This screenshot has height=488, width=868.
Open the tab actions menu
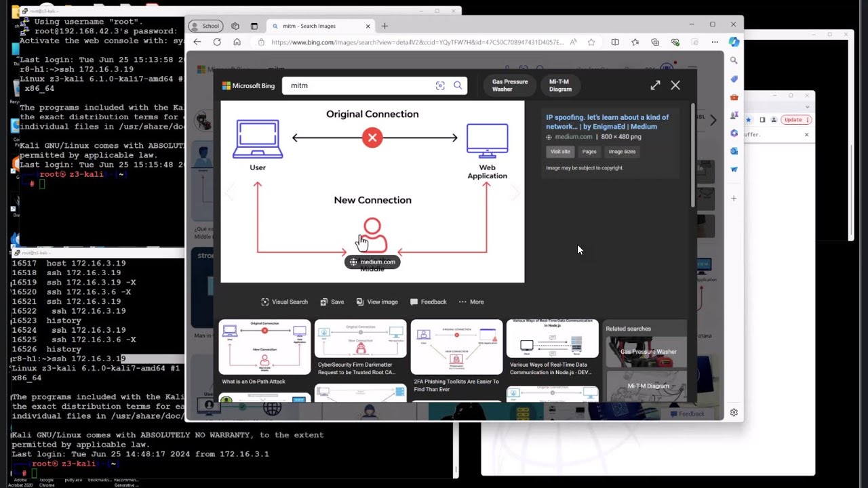[x=254, y=26]
